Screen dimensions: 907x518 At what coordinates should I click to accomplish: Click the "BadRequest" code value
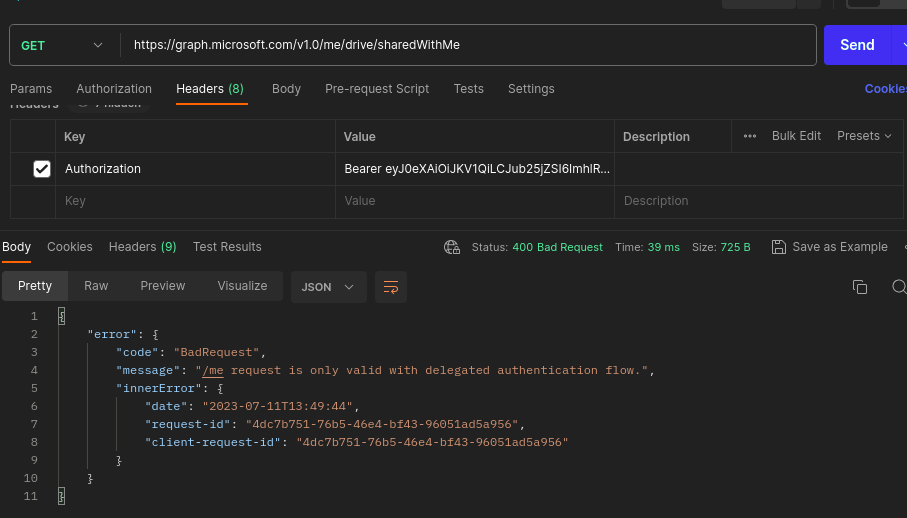[x=216, y=352]
